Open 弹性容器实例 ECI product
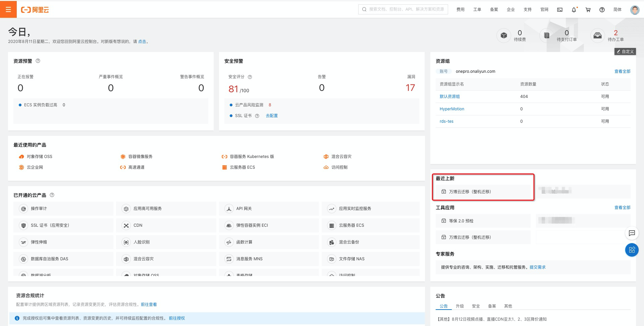 pyautogui.click(x=269, y=225)
